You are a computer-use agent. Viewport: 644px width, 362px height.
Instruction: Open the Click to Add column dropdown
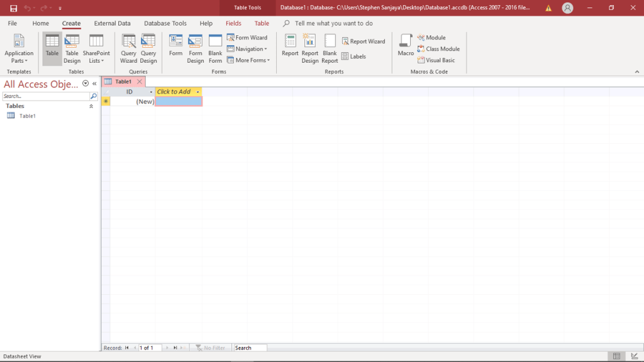(197, 92)
